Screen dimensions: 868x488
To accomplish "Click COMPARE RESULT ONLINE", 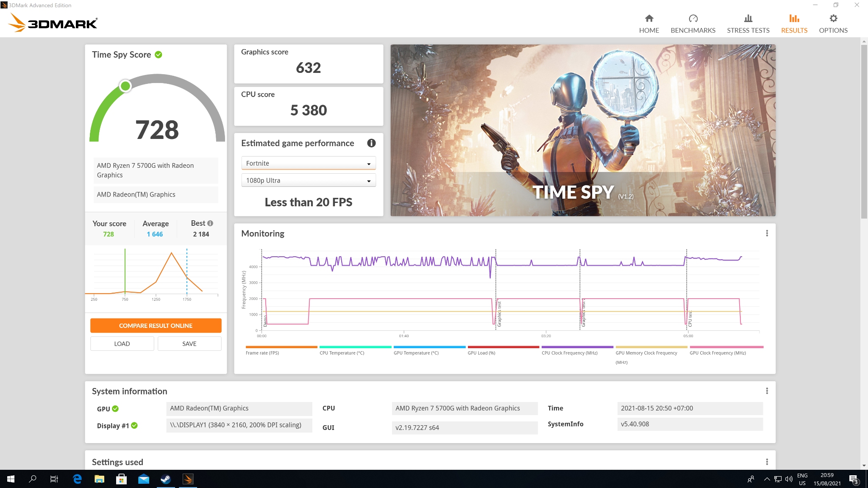I will 156,325.
